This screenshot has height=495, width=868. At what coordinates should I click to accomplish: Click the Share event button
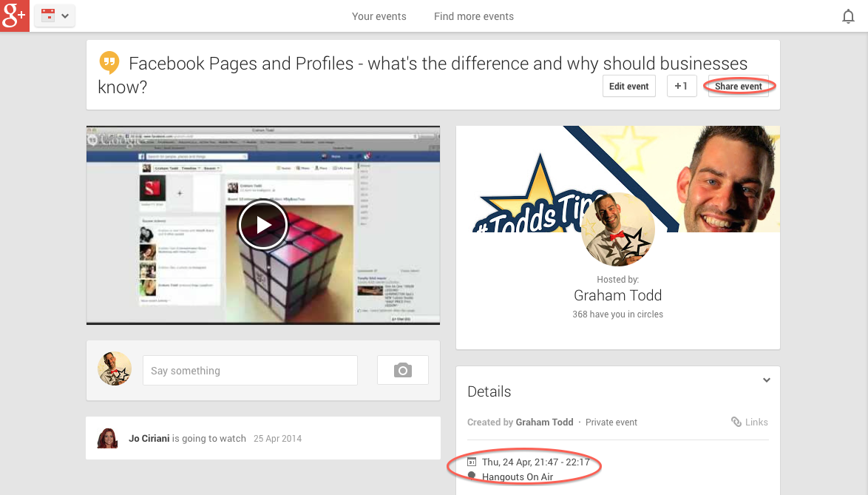point(739,86)
